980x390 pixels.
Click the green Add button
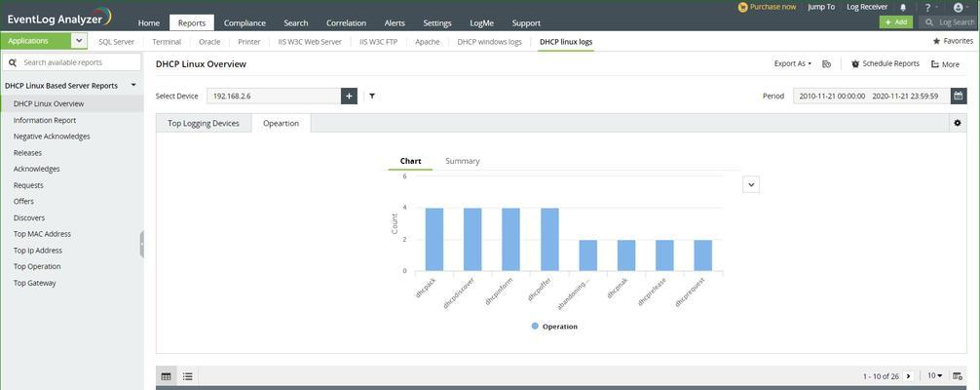click(895, 21)
